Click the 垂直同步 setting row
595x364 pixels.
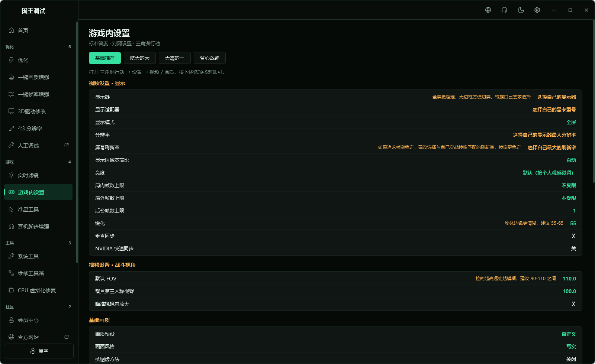point(335,236)
